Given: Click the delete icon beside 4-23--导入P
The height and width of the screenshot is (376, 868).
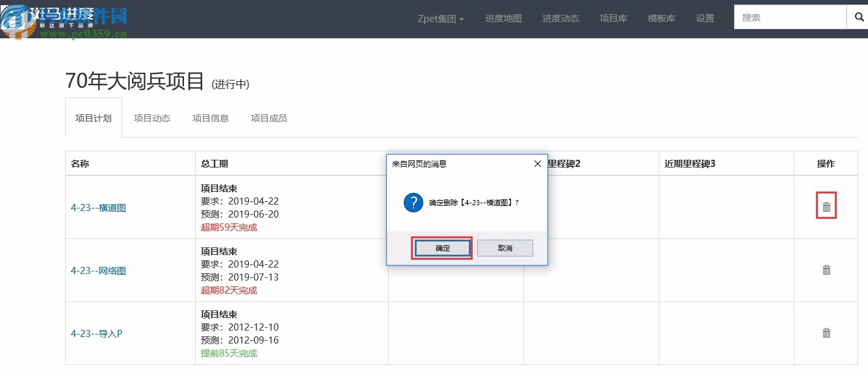Looking at the screenshot, I should (826, 332).
